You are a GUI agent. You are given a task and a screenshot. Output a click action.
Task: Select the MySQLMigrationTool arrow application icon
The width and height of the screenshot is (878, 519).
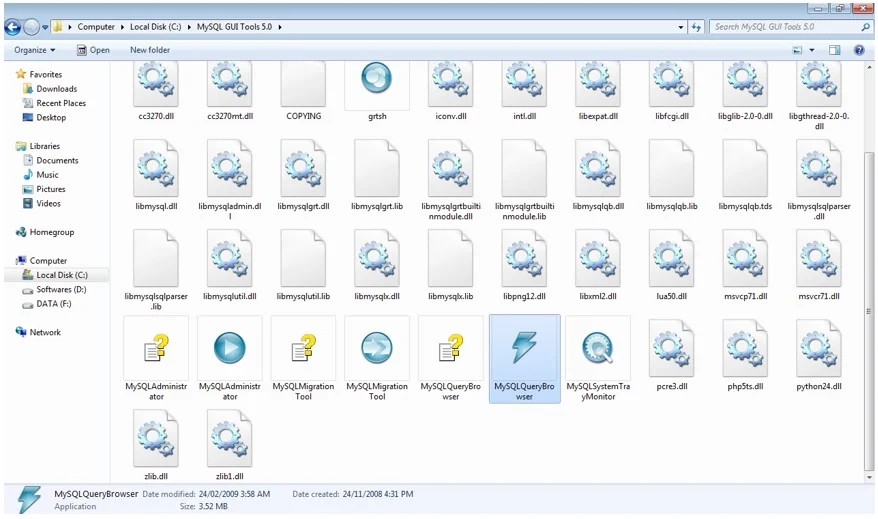(377, 348)
